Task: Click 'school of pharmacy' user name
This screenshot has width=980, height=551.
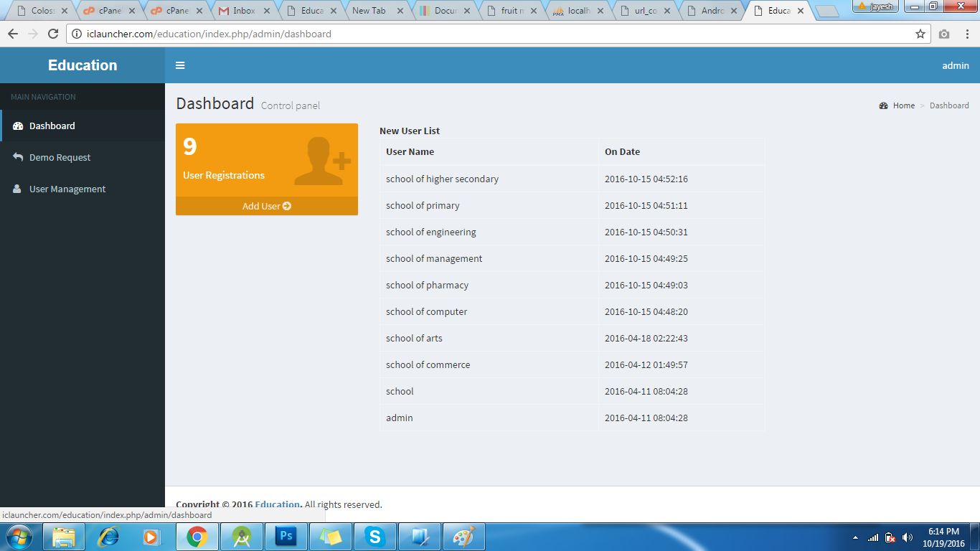Action: pyautogui.click(x=427, y=285)
